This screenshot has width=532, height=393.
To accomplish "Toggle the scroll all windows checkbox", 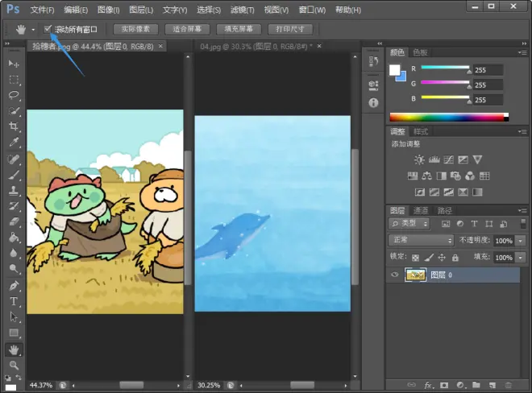I will [x=48, y=29].
